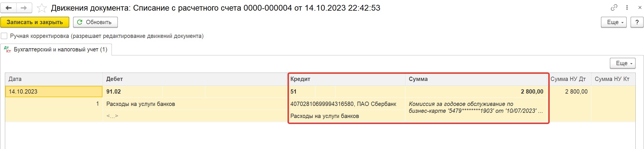This screenshot has height=149, width=644.
Task: Click the Записать и закрыть button
Action: pos(35,22)
